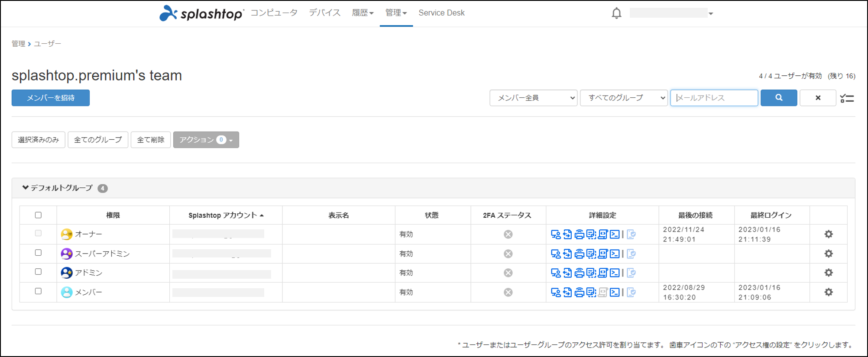This screenshot has width=868, height=357.
Task: Click the スーパーアドミン avatar icon
Action: 67,254
